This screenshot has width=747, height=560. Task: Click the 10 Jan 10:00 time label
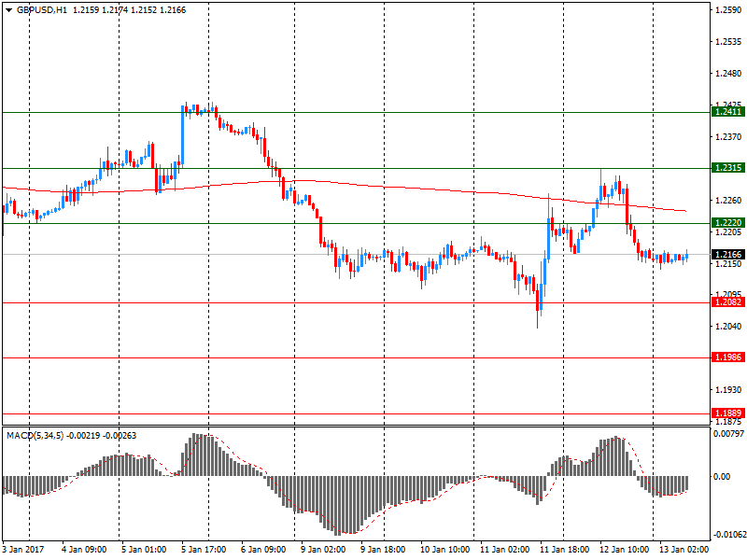pyautogui.click(x=445, y=550)
